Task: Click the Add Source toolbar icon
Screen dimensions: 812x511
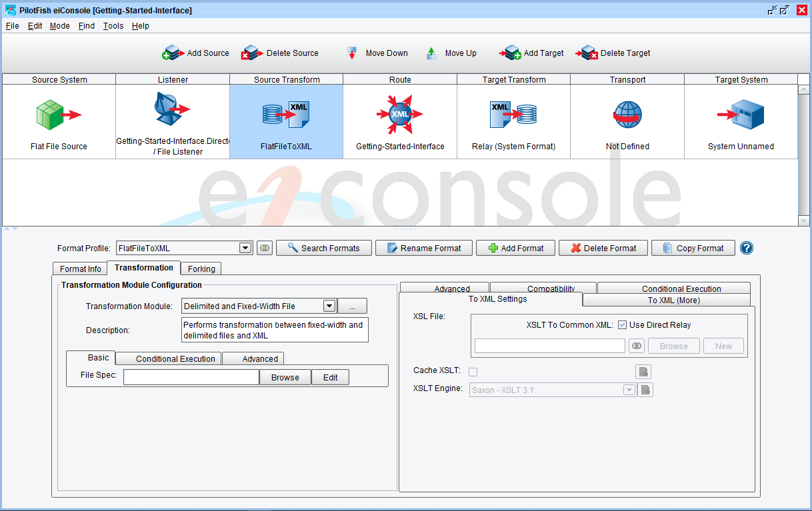Action: point(172,53)
